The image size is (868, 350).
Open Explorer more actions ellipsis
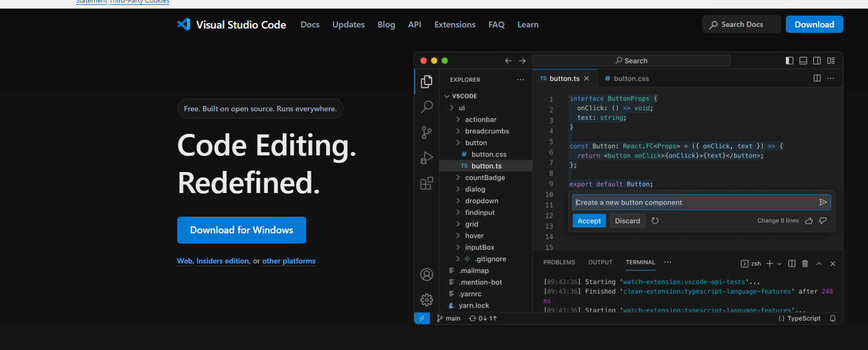point(520,80)
